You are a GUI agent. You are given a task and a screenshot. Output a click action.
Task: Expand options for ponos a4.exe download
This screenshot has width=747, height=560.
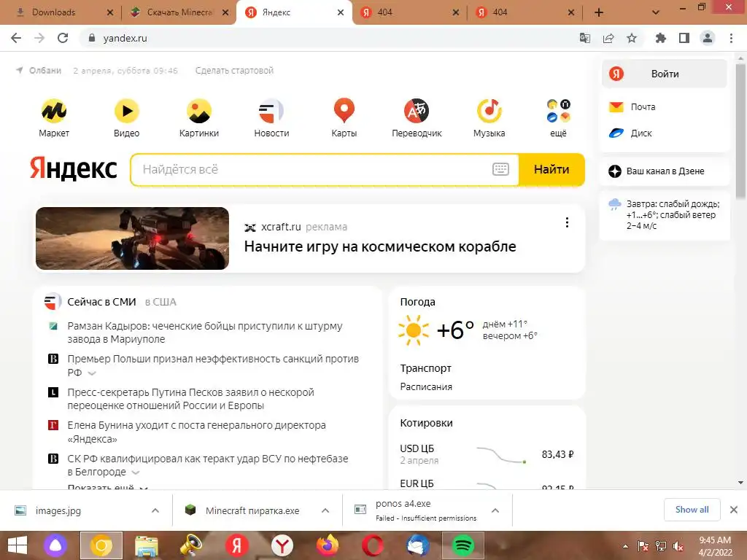click(495, 510)
